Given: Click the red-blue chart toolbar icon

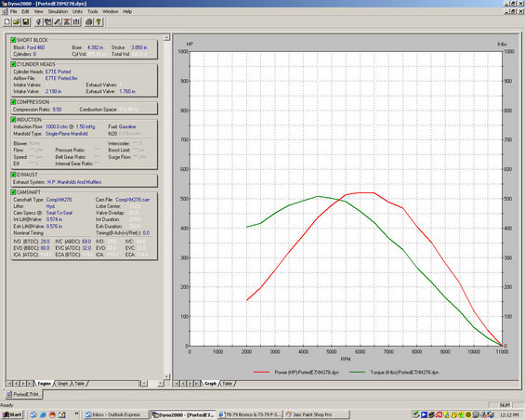Looking at the screenshot, I should pyautogui.click(x=67, y=22).
